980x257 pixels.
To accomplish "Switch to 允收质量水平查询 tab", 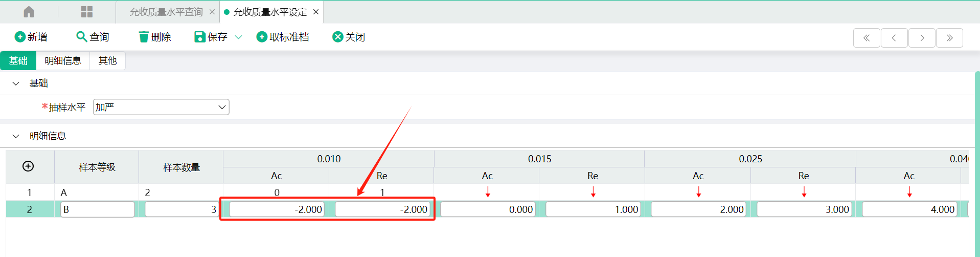I will click(166, 12).
